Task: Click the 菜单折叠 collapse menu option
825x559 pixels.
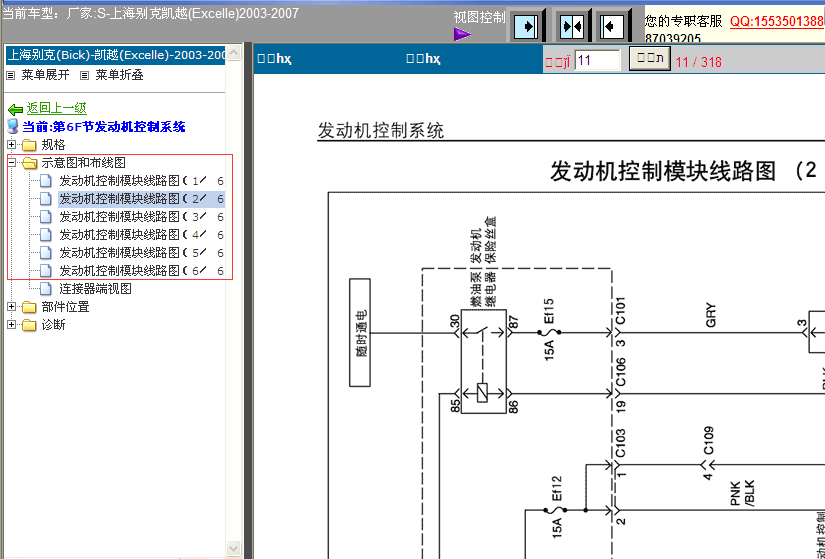Action: 119,75
